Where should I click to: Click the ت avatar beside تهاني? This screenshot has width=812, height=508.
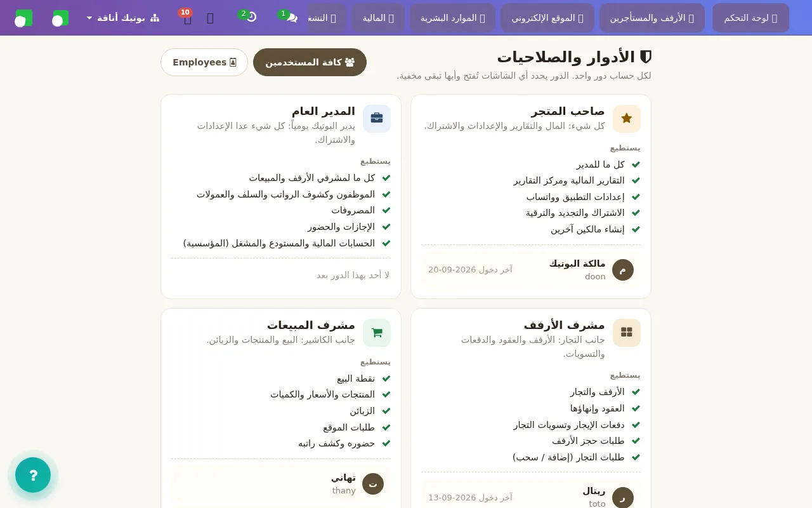pos(373,484)
